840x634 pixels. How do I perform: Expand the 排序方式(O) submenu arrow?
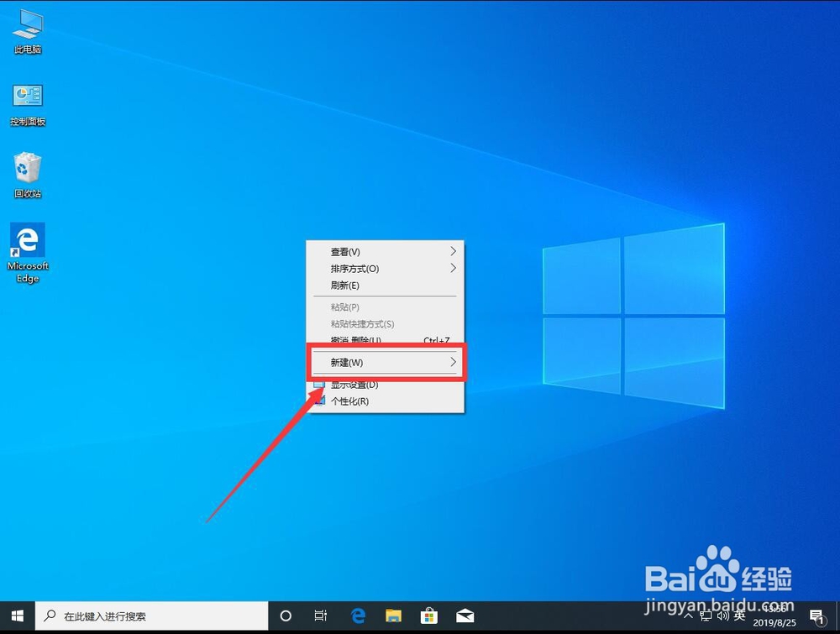[454, 268]
